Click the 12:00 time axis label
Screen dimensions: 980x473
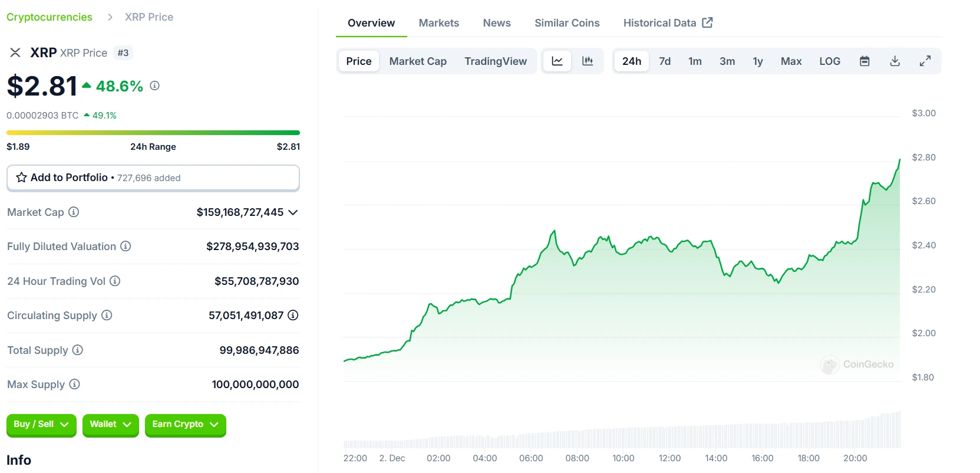click(669, 458)
